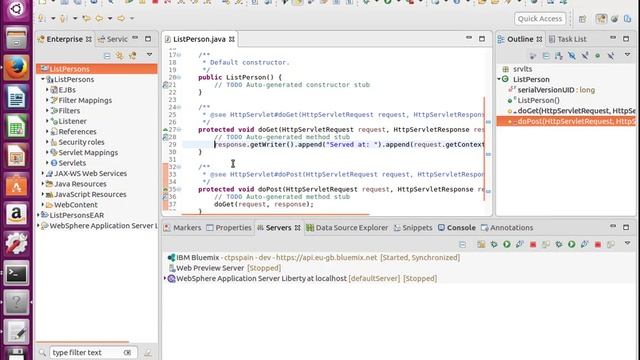Select IBM Bluemix server entry
The height and width of the screenshot is (360, 640).
point(314,258)
